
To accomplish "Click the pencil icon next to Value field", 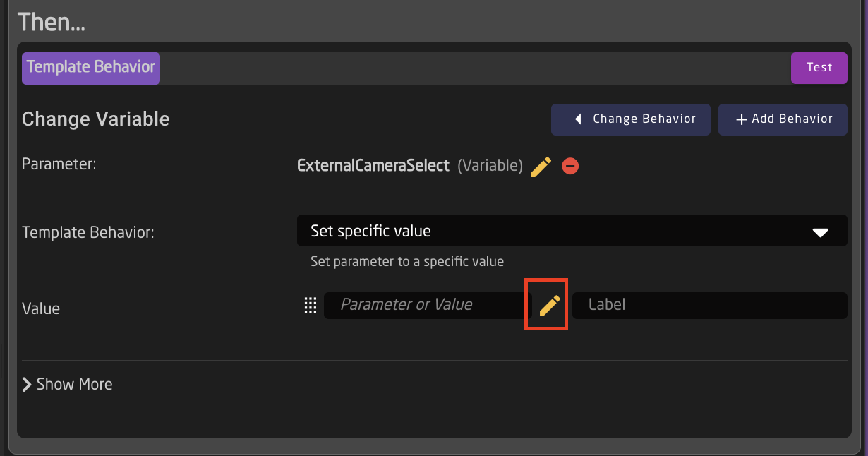I will (x=549, y=305).
